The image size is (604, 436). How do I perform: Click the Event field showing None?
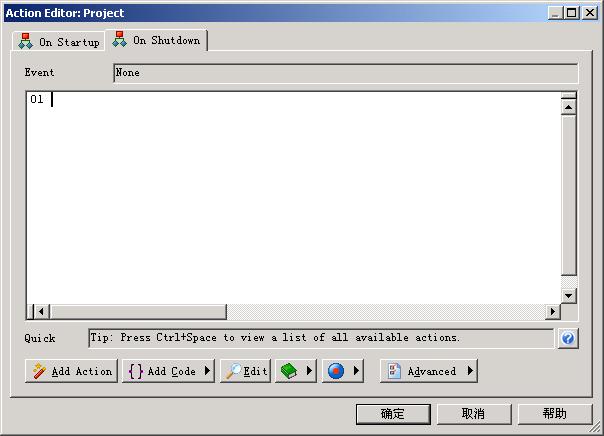click(346, 73)
